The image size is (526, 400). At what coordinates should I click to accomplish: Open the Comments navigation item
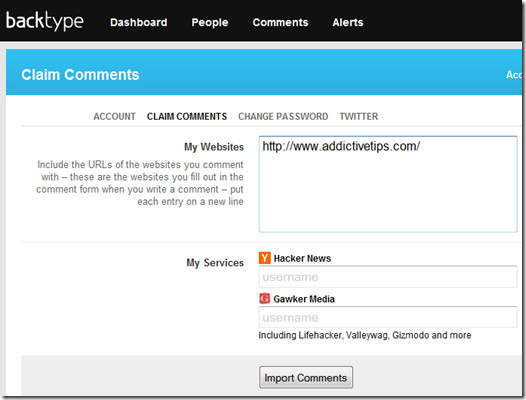280,22
